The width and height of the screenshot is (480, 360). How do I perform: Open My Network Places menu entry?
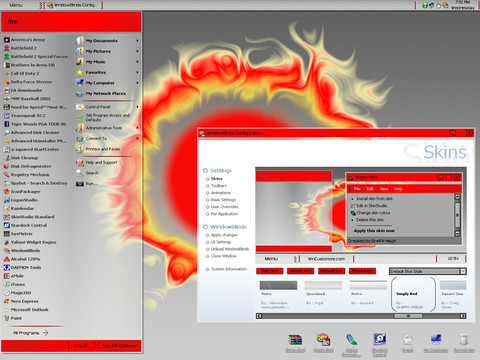[101, 94]
